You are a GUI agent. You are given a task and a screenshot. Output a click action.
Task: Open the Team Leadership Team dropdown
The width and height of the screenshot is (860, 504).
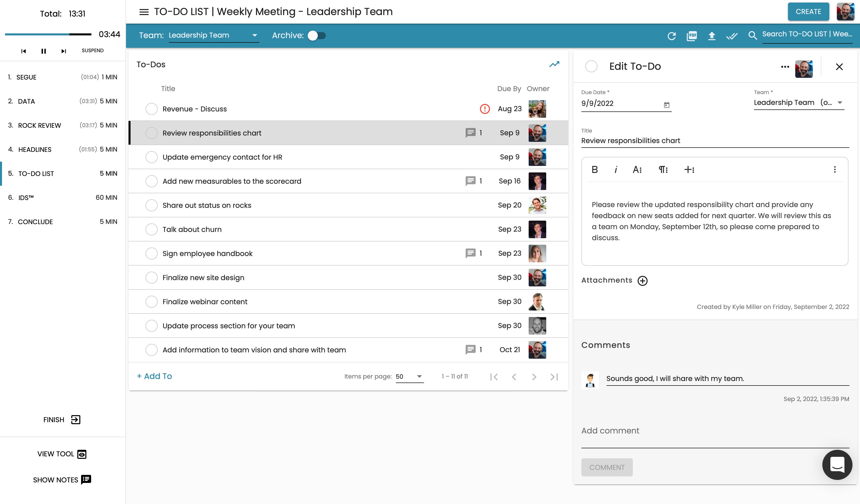pos(254,35)
